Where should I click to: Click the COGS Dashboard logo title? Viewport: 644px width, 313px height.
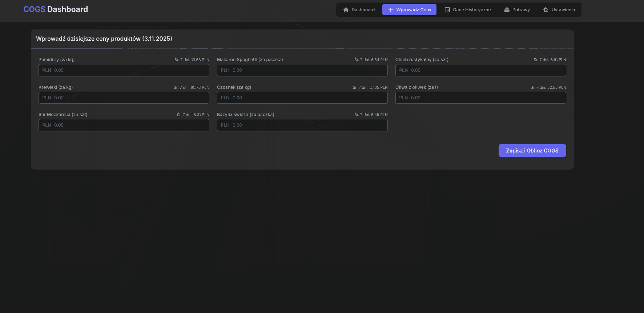coord(56,9)
